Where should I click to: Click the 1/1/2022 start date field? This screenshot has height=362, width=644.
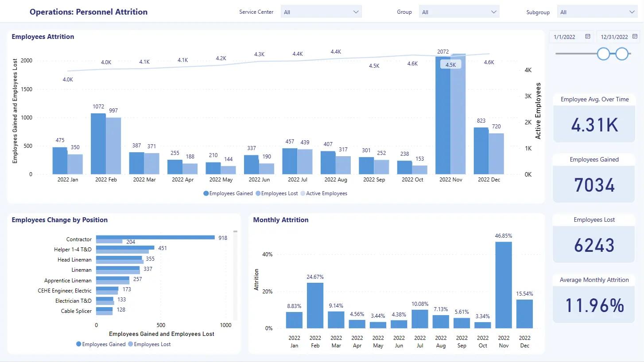click(571, 37)
